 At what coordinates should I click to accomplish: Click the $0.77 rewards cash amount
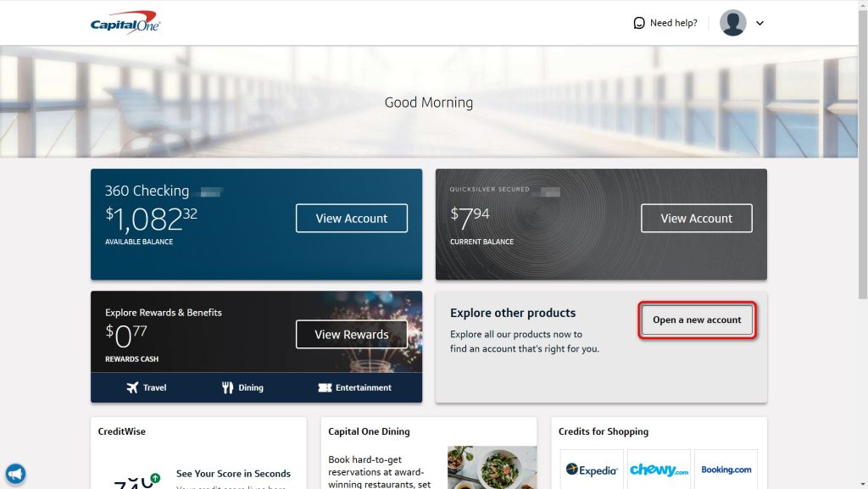pos(126,336)
